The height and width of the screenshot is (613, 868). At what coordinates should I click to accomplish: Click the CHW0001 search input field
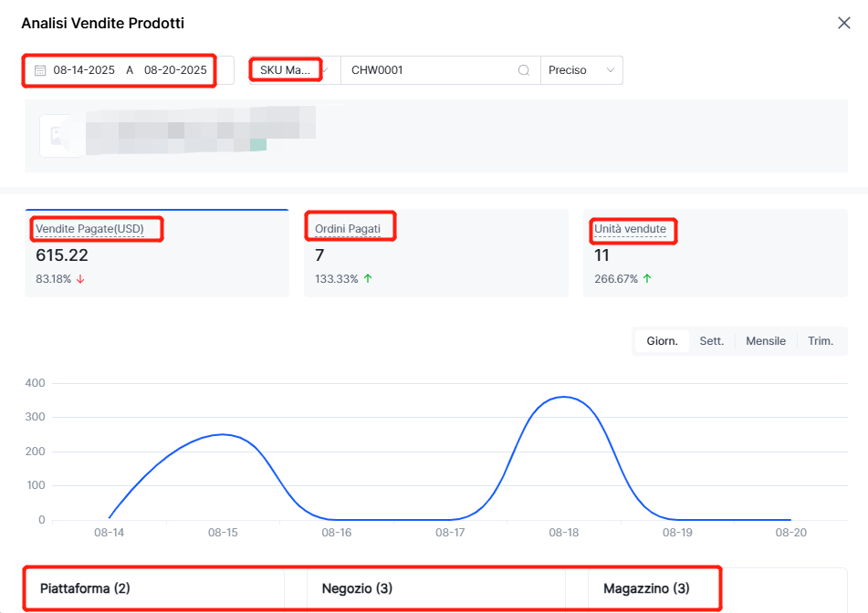(x=429, y=70)
